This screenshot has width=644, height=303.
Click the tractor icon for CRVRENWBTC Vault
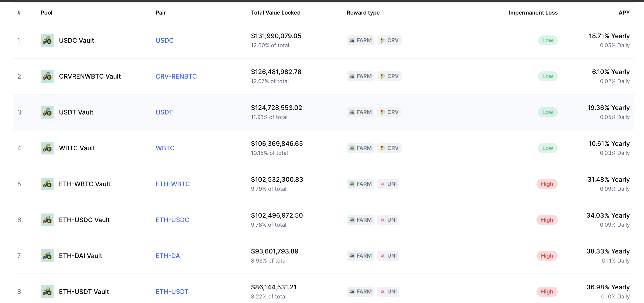point(47,76)
